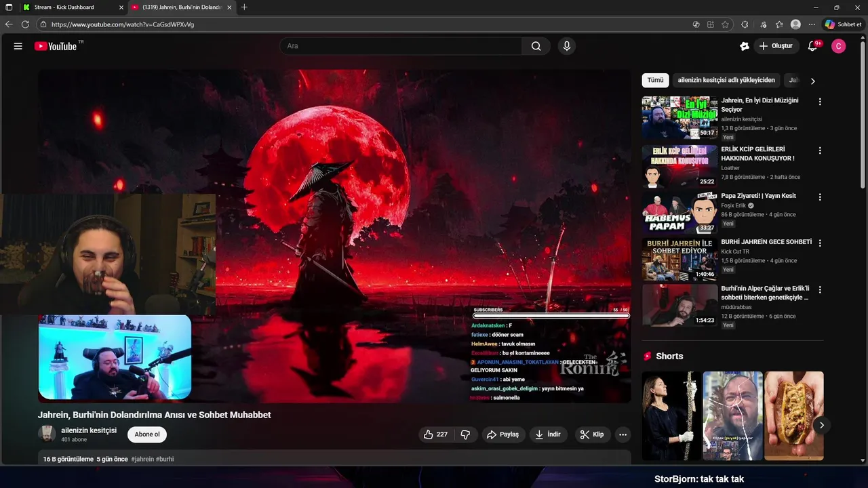Open the browser extensions puzzle icon
This screenshot has width=868, height=488.
(745, 24)
